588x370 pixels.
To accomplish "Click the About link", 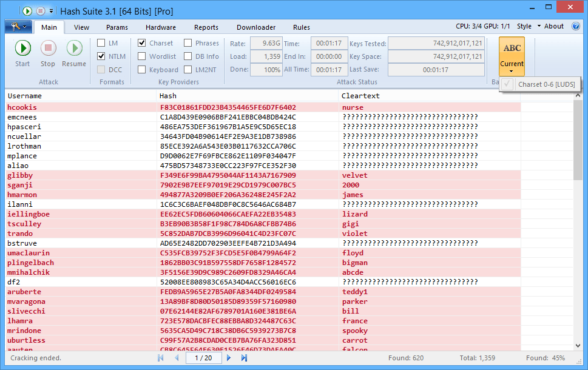I will tap(554, 26).
